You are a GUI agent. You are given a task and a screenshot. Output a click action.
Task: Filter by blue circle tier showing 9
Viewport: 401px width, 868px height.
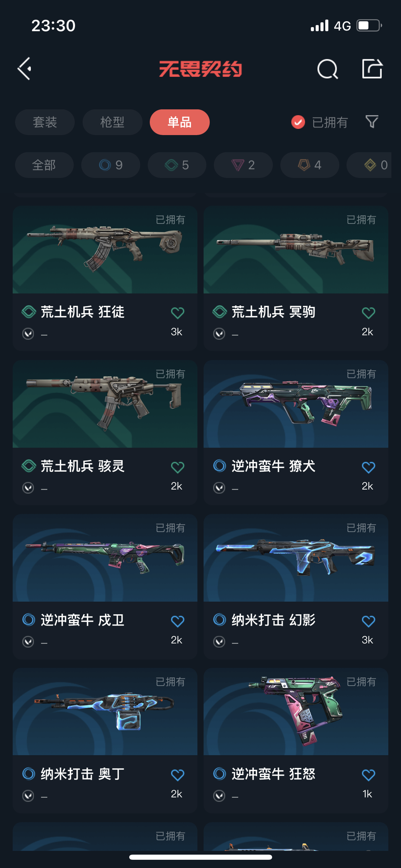tap(111, 165)
